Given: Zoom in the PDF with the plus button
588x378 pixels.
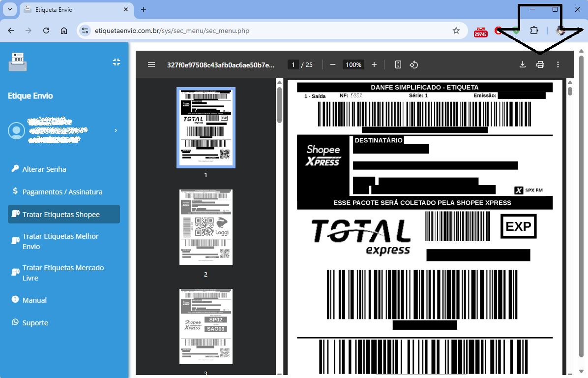Looking at the screenshot, I should [x=374, y=64].
